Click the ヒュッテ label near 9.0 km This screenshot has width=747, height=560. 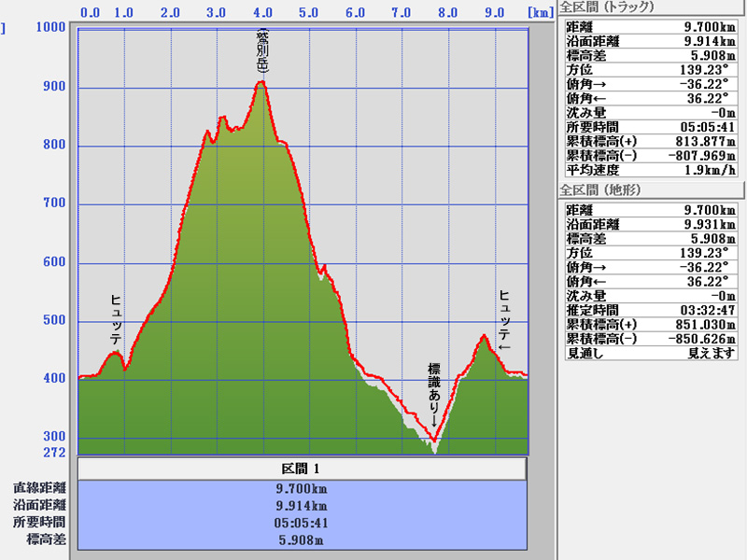point(504,319)
